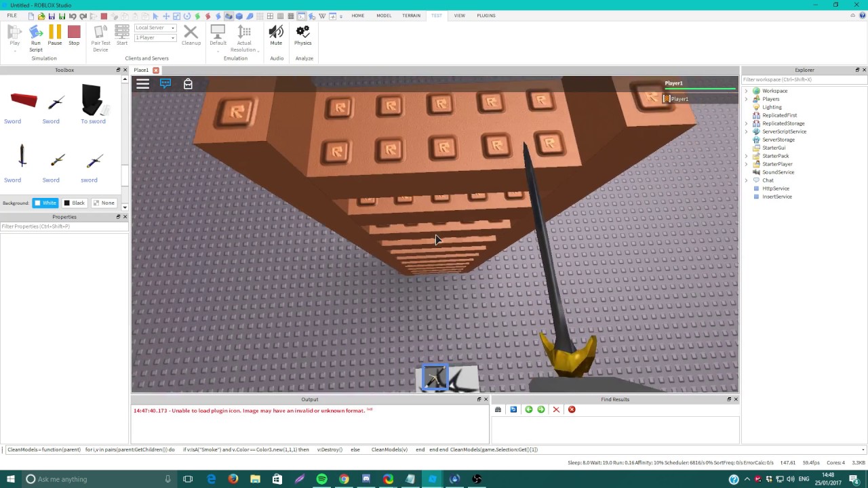This screenshot has height=488, width=868.
Task: Toggle the in-game chat icon
Action: click(x=165, y=83)
